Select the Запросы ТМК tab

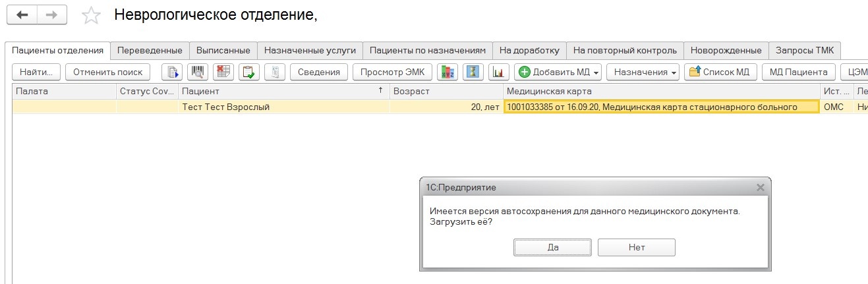[804, 50]
